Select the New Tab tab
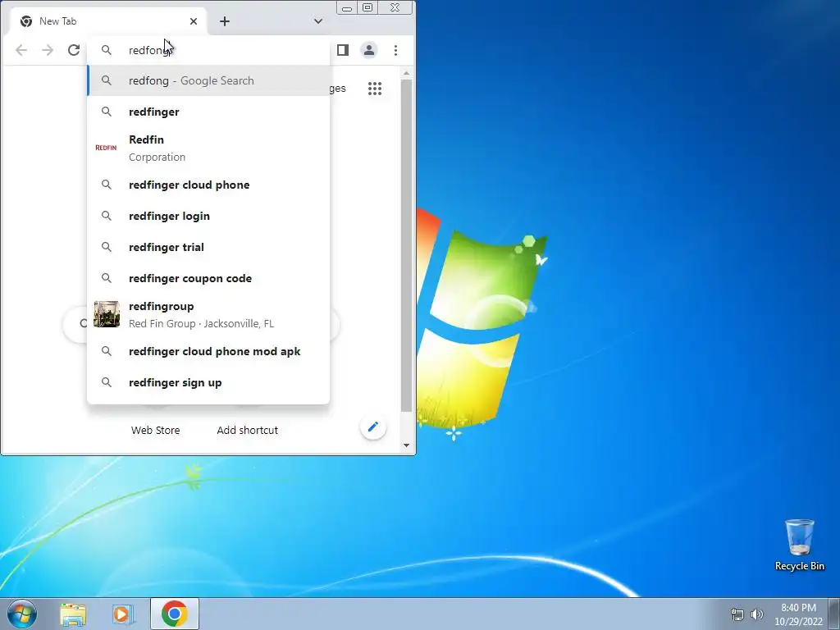 pyautogui.click(x=108, y=21)
